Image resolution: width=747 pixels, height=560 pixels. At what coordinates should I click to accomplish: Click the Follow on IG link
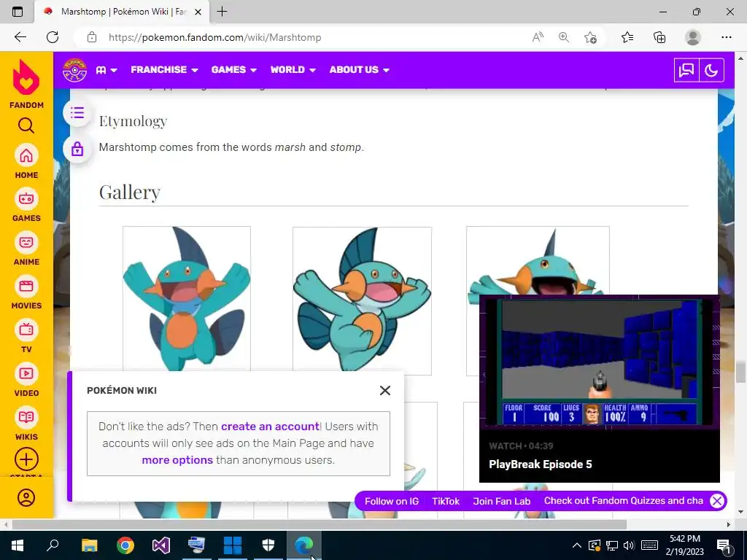point(392,501)
